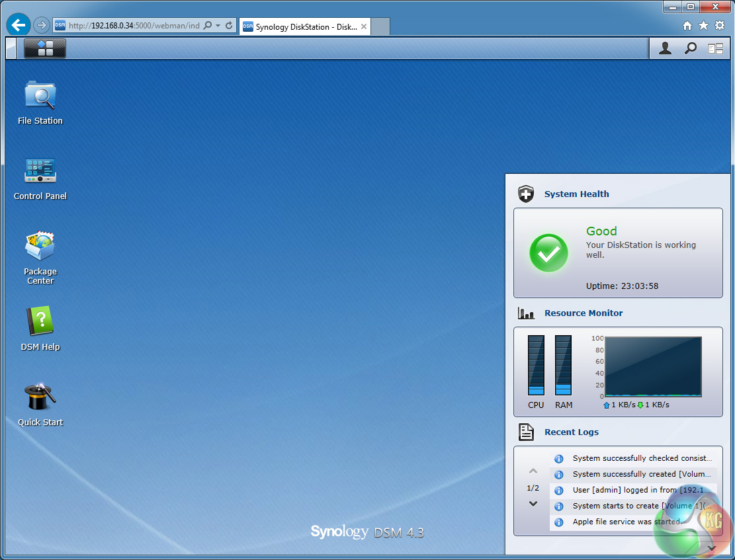
Task: Click the network traffic graph
Action: pos(653,366)
